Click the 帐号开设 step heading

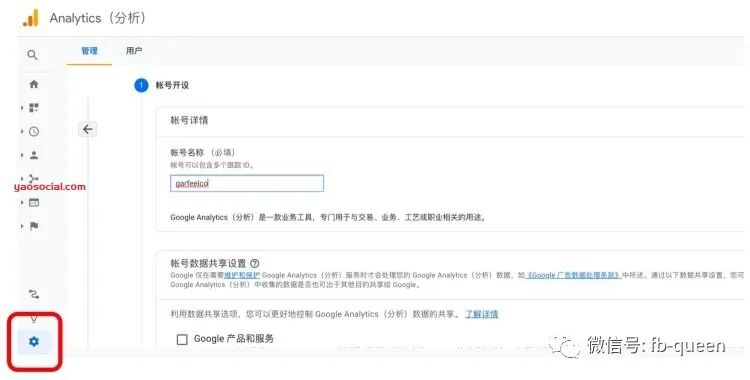point(172,85)
